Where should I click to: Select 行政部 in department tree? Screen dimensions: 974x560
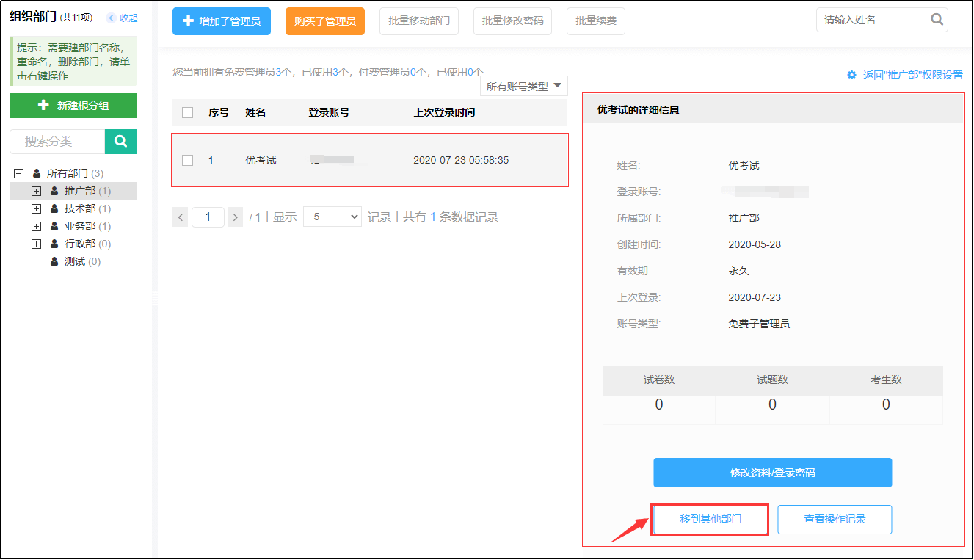click(80, 244)
